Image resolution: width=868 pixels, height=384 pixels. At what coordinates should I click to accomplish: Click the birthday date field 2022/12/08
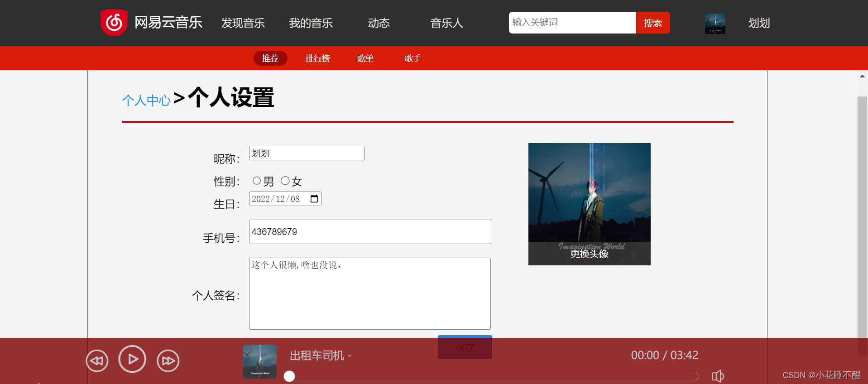pos(285,199)
